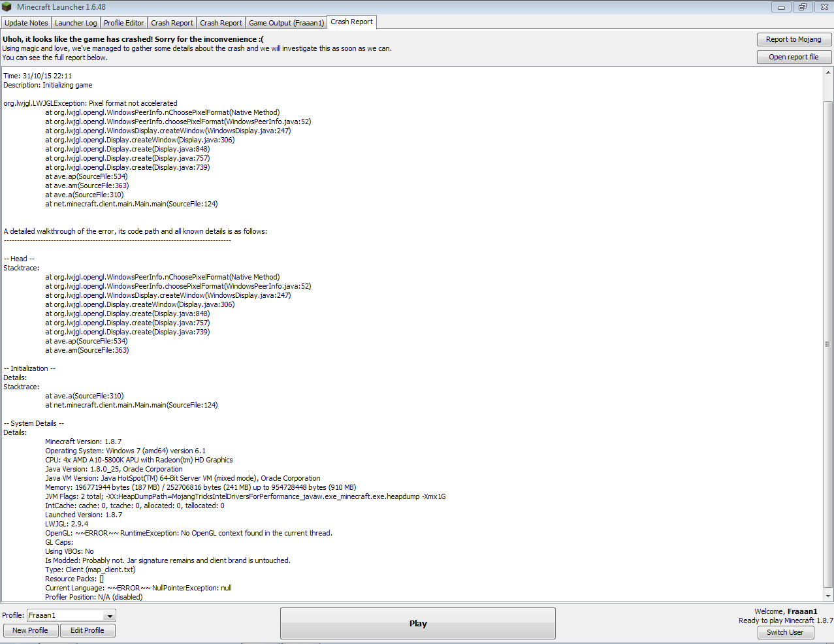Restore down the launcher window

tap(802, 7)
